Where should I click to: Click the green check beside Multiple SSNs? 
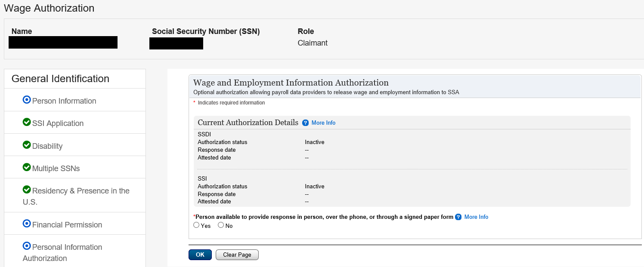click(x=27, y=167)
